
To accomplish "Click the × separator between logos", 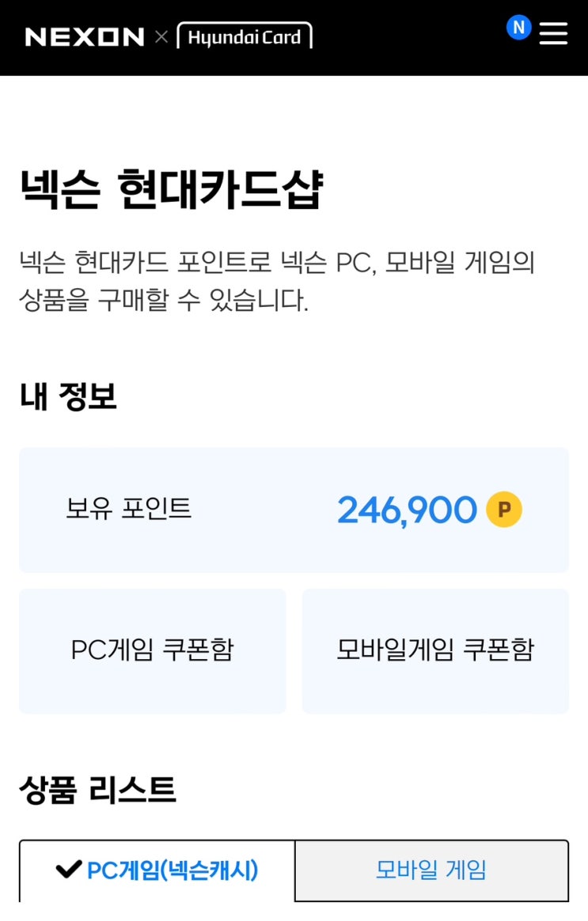I will coord(161,37).
